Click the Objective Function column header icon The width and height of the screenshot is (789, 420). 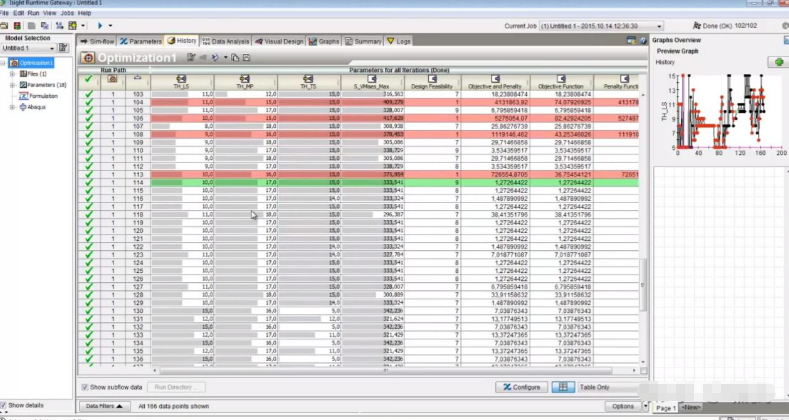point(562,79)
